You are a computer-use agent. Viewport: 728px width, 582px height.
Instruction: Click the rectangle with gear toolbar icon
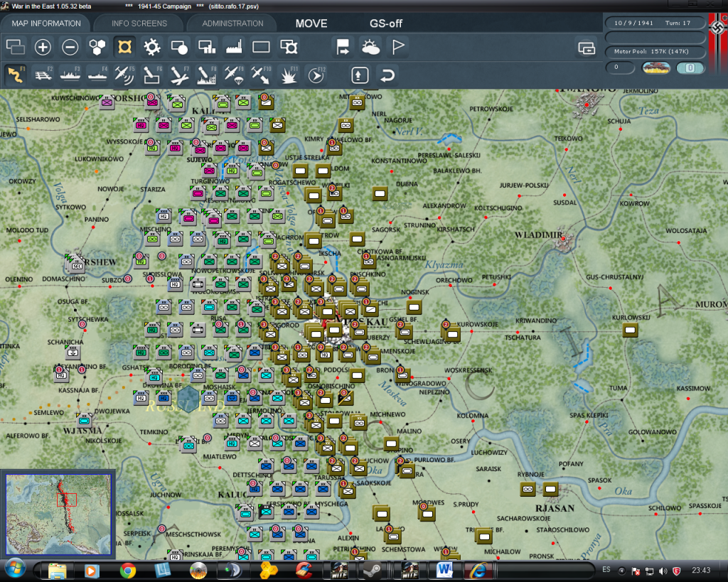[x=289, y=47]
